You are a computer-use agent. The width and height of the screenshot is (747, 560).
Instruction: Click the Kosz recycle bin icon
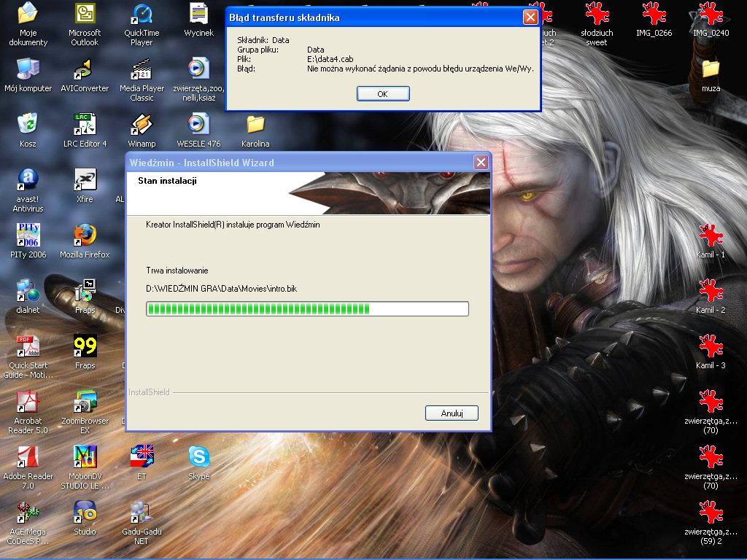(28, 130)
